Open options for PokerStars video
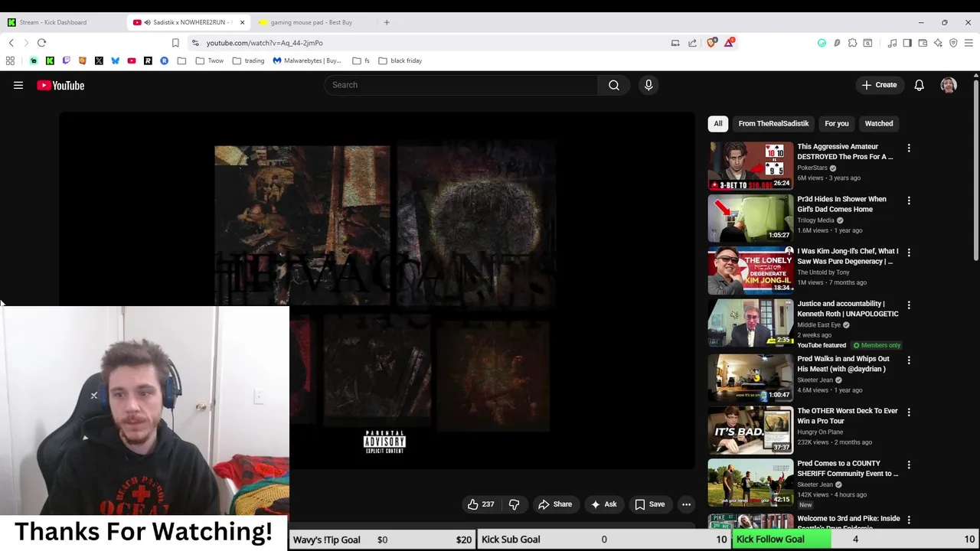980x551 pixels. click(909, 148)
